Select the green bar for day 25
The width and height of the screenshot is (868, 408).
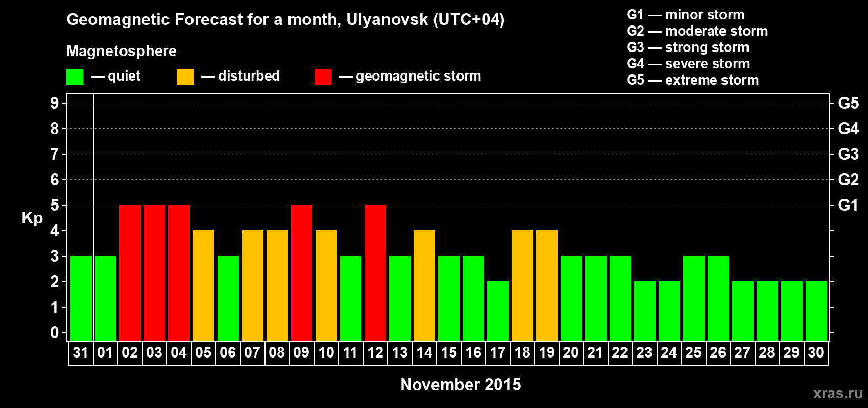click(x=694, y=298)
